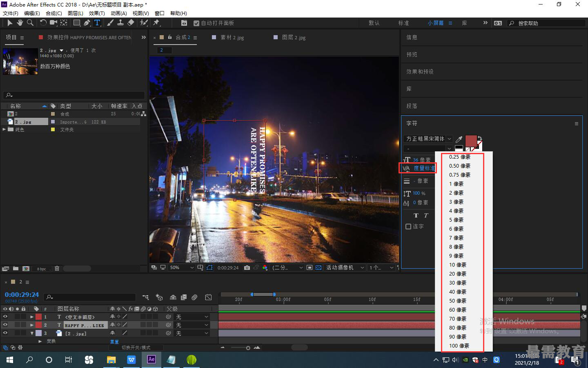Toggle quality switch on layer 3 2.jpg
This screenshot has height=368, width=588.
pos(125,333)
